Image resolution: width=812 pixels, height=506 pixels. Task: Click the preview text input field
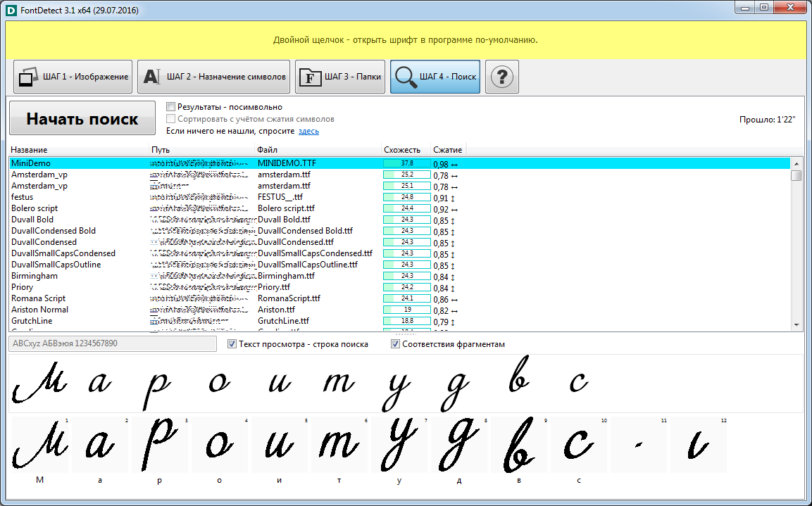point(113,344)
